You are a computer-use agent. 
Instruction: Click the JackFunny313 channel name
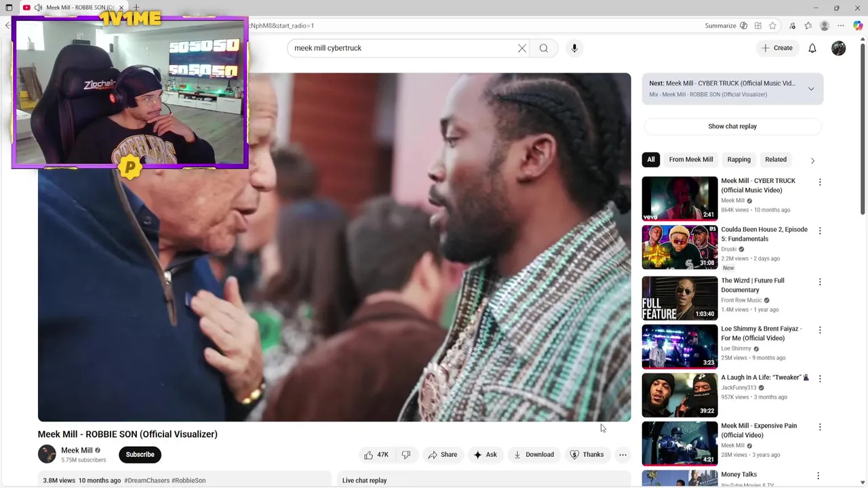coord(738,388)
